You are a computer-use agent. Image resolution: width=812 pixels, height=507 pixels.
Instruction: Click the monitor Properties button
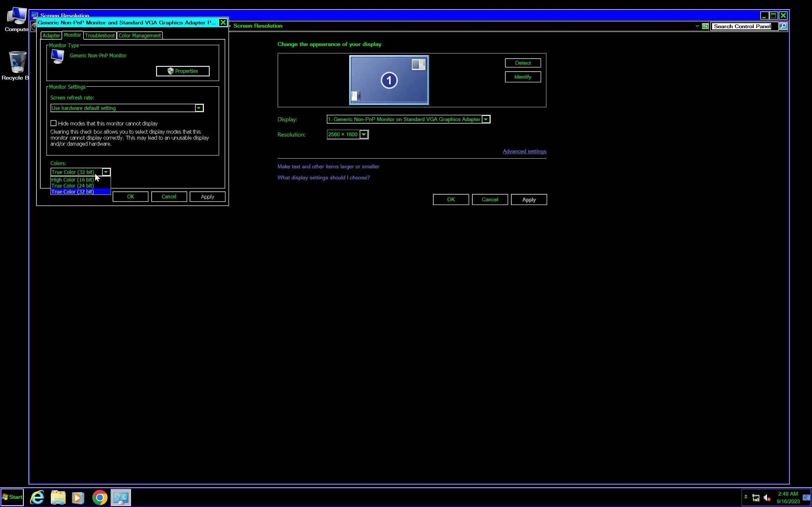pyautogui.click(x=182, y=71)
